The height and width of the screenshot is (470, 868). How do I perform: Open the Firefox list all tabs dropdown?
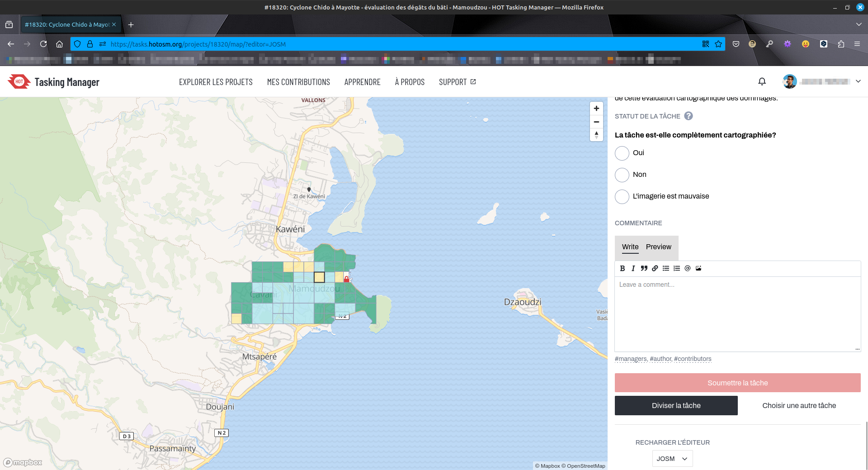[859, 24]
